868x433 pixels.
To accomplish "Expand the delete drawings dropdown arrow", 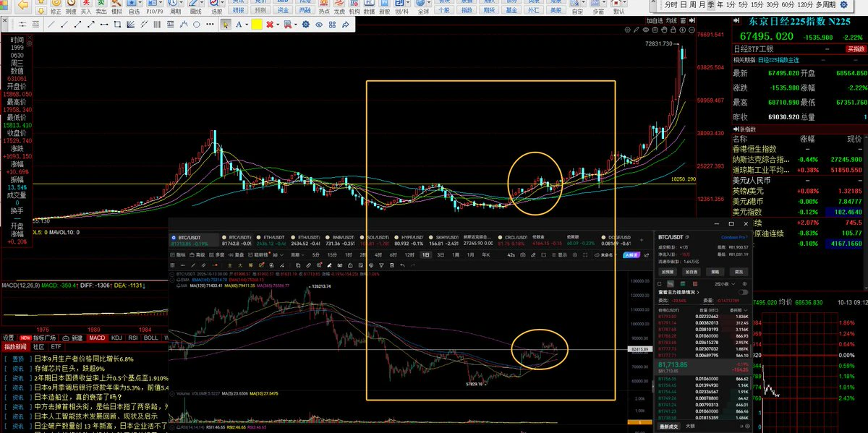I will tap(278, 25).
